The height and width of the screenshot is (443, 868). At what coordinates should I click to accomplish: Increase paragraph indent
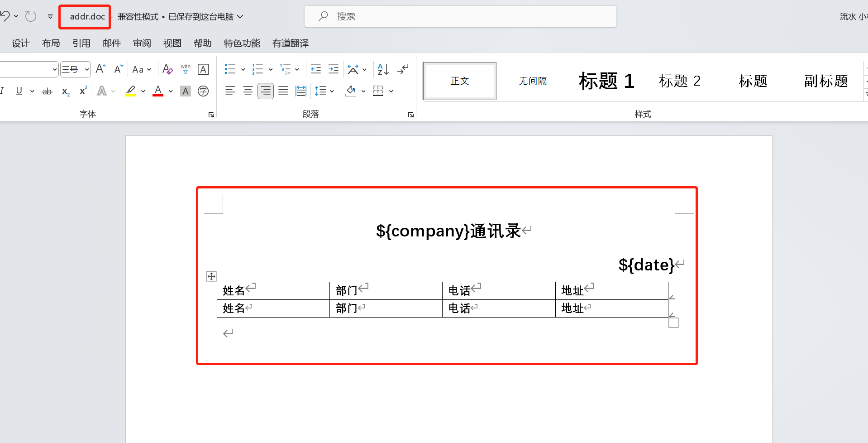334,69
